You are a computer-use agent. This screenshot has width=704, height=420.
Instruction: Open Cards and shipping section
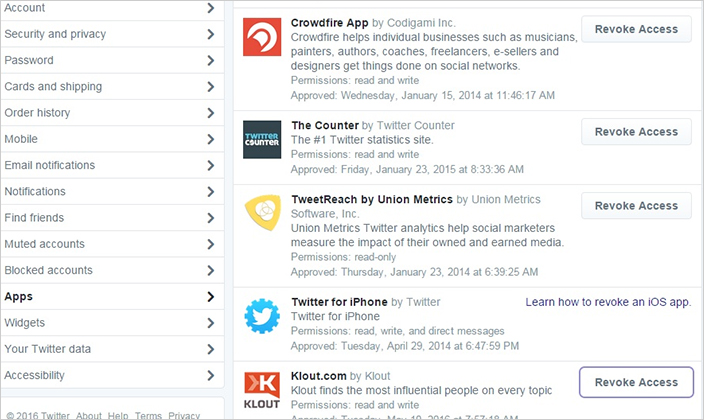click(x=53, y=86)
